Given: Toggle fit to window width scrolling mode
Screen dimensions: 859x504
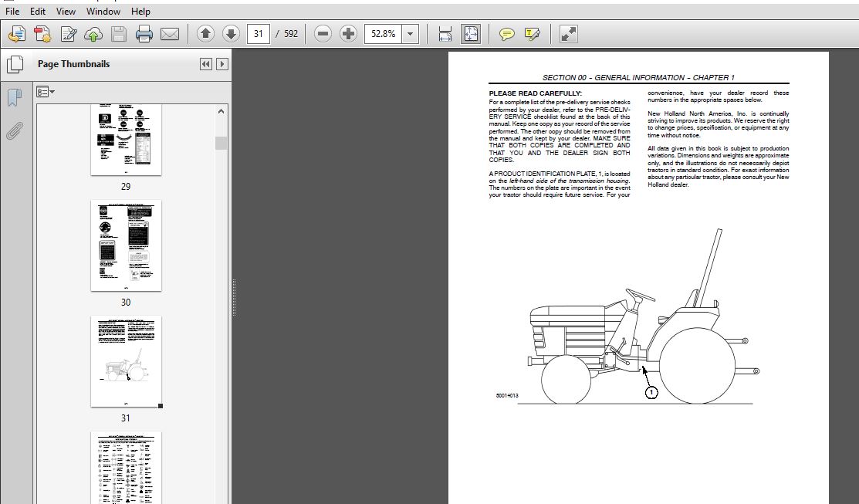Looking at the screenshot, I should (x=445, y=34).
